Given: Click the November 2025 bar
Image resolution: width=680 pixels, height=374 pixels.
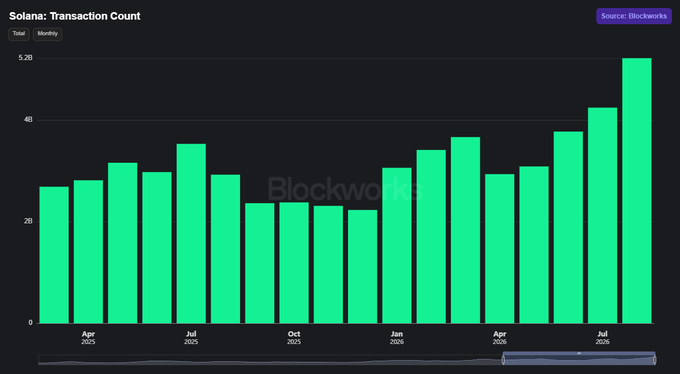Looking at the screenshot, I should point(328,265).
